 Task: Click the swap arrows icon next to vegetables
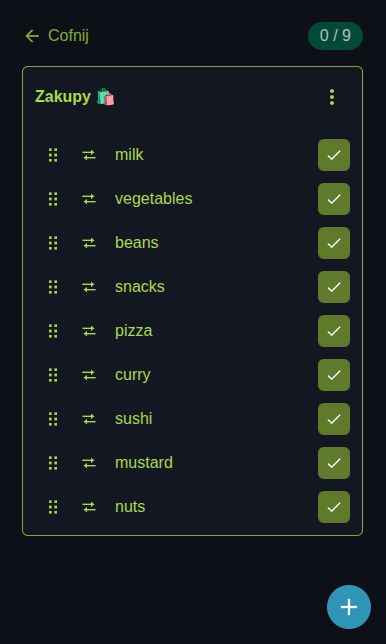(89, 199)
